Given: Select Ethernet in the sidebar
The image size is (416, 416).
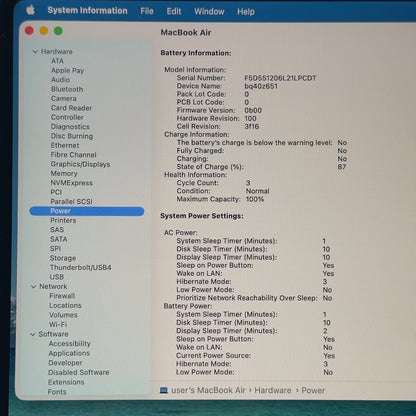Looking at the screenshot, I should [x=65, y=145].
